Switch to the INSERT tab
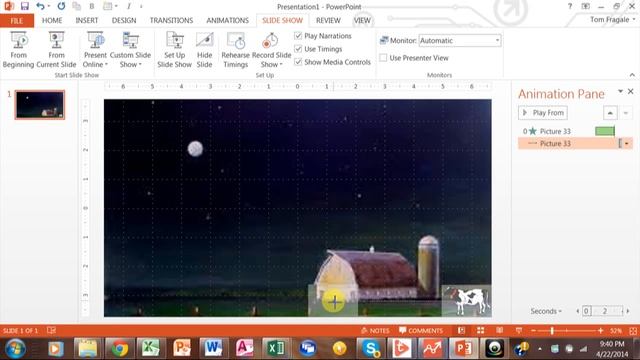Image resolution: width=640 pixels, height=360 pixels. click(87, 20)
